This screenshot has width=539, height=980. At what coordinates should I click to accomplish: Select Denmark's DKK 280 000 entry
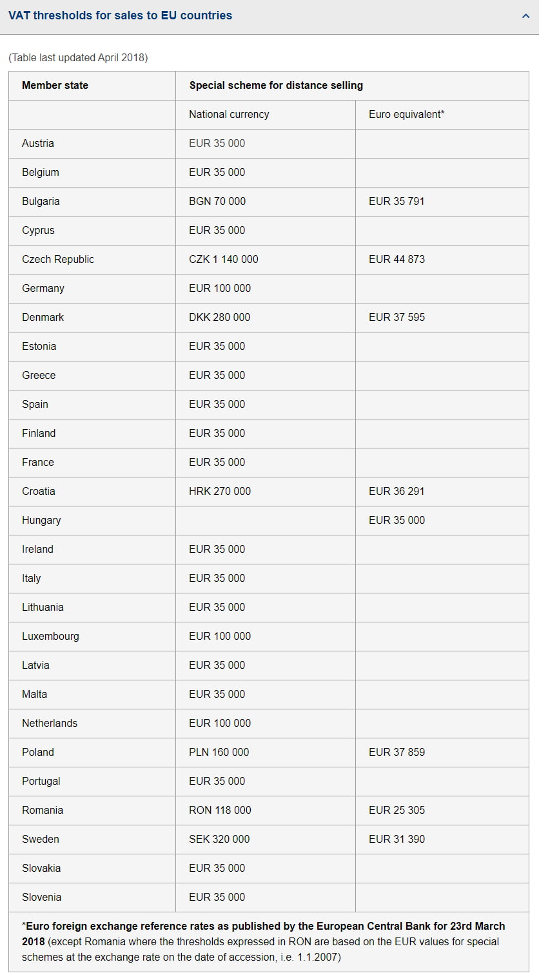(221, 317)
